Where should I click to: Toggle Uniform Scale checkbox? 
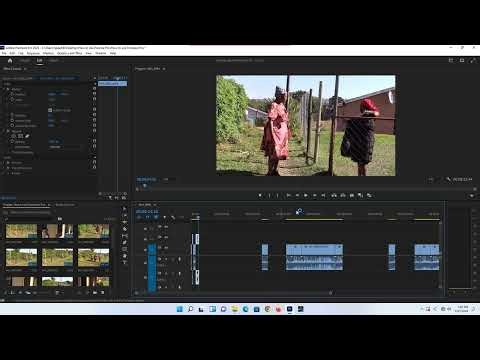(50, 110)
